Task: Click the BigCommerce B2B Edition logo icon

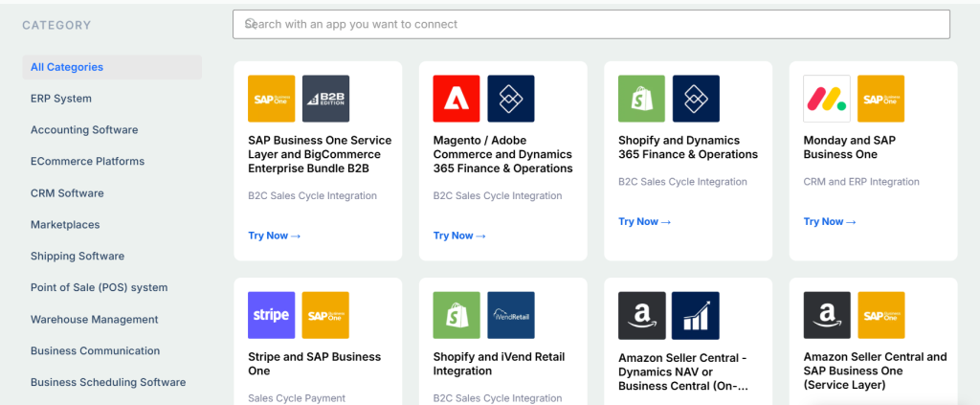Action: (x=325, y=99)
